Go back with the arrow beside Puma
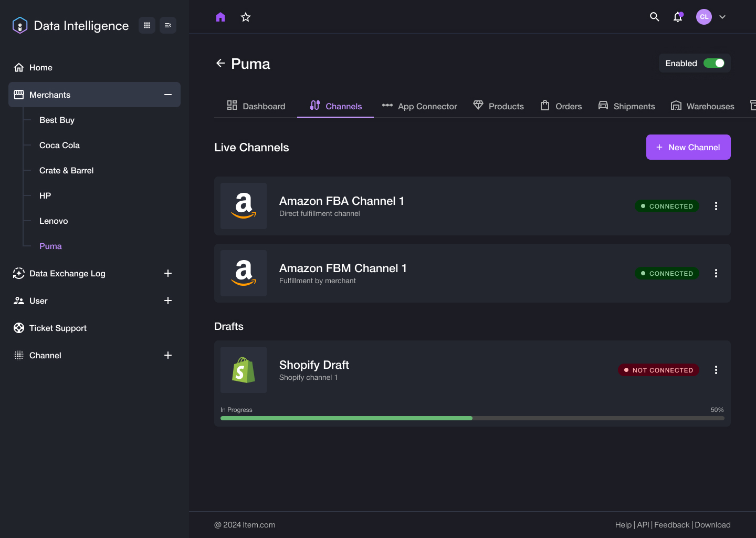 (220, 63)
